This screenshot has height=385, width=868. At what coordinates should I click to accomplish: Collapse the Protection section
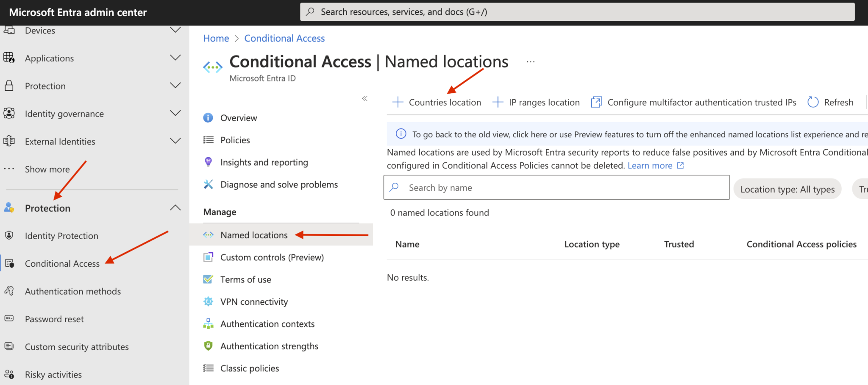(175, 207)
